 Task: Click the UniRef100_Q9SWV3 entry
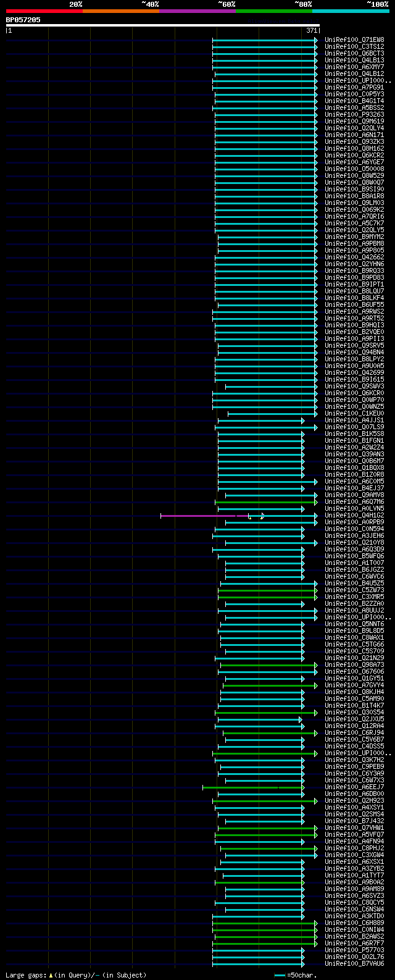354,386
